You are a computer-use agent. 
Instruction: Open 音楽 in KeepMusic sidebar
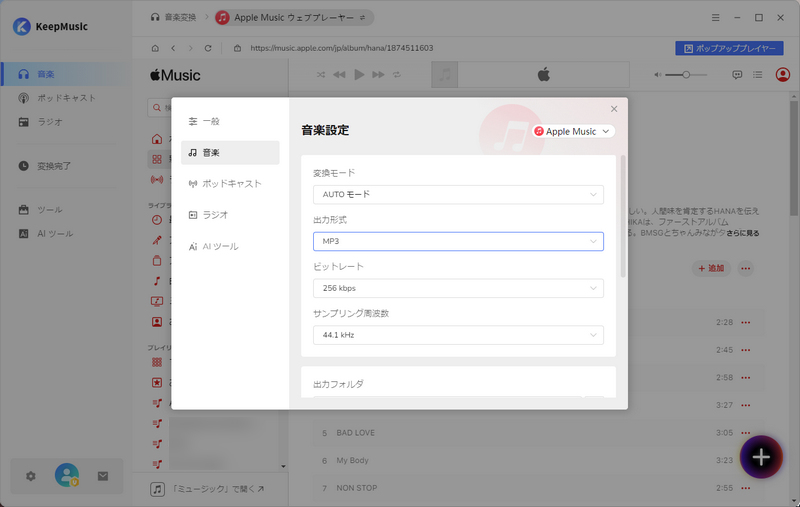click(x=66, y=74)
